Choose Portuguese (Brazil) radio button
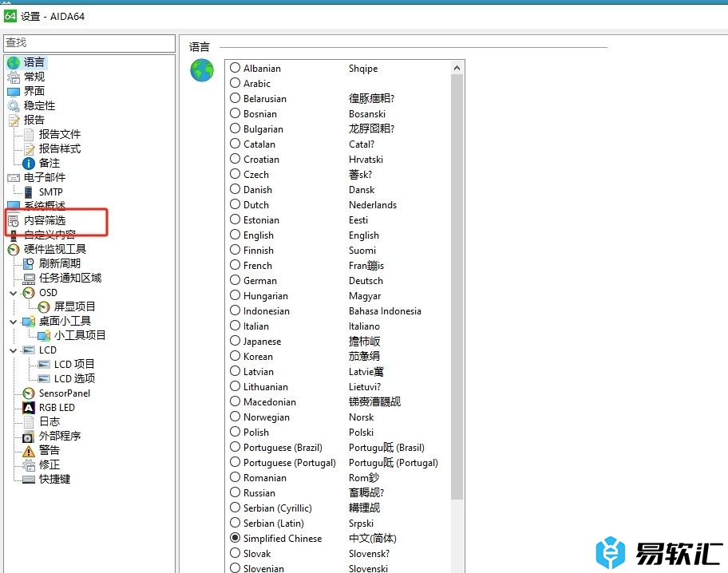 pyautogui.click(x=235, y=447)
